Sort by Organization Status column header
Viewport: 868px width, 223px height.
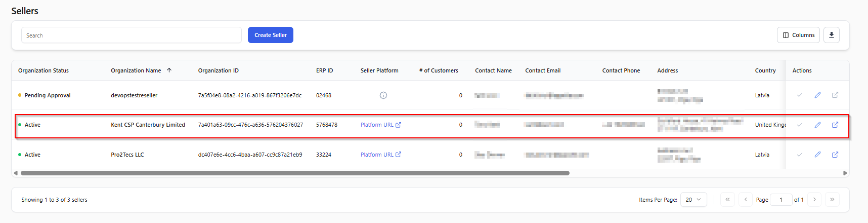pyautogui.click(x=44, y=70)
